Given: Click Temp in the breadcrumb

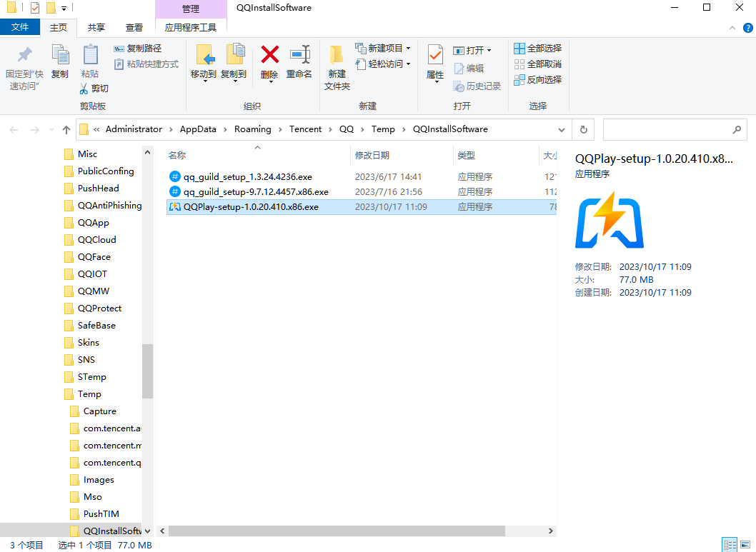Looking at the screenshot, I should 383,129.
